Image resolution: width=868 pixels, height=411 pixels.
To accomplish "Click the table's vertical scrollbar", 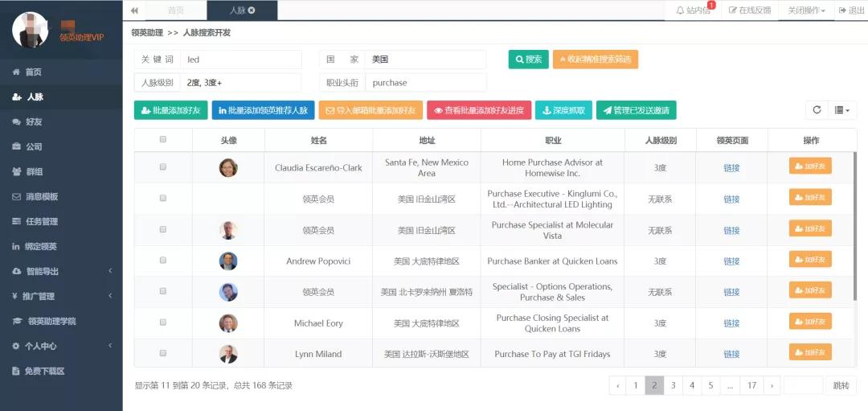I will click(x=855, y=228).
